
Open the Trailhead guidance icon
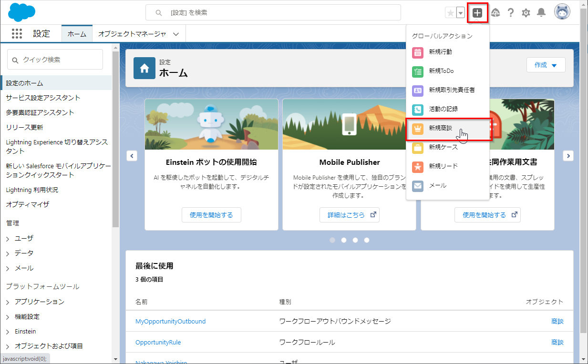(x=495, y=13)
